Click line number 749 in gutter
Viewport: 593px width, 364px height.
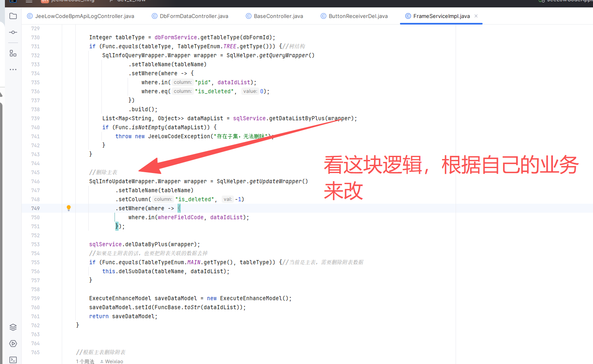click(x=36, y=208)
